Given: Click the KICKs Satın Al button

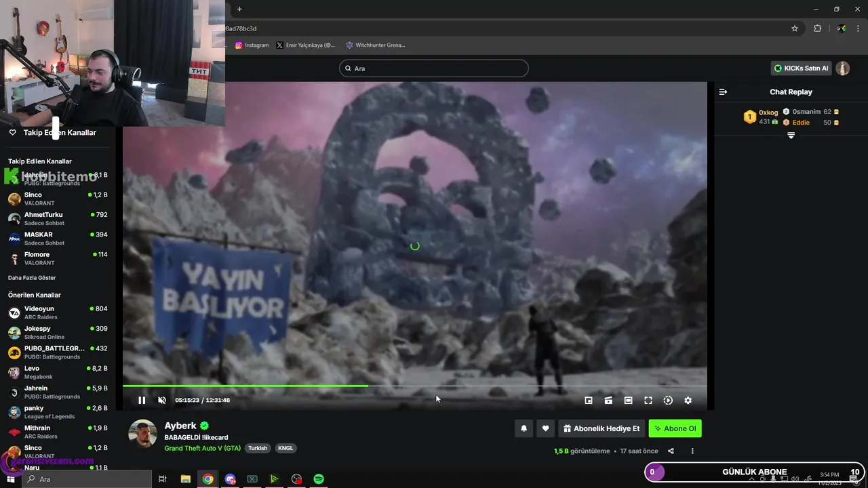Looking at the screenshot, I should coord(802,68).
